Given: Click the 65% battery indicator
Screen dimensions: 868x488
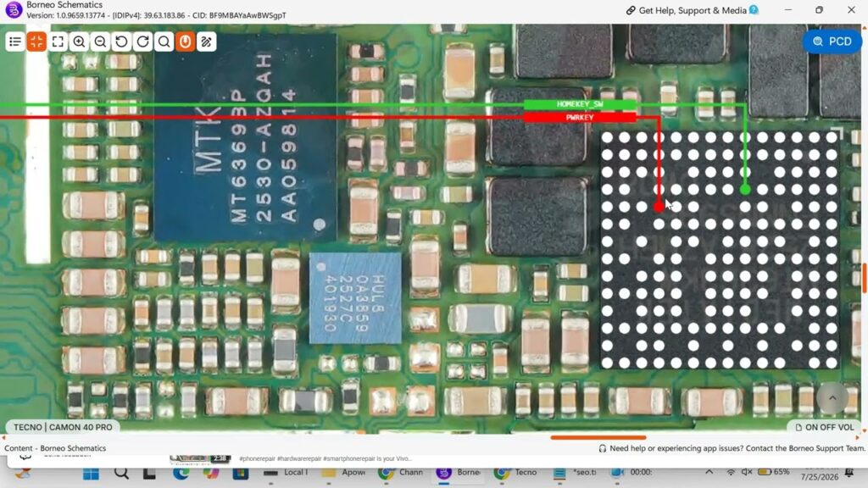Looking at the screenshot, I should (x=774, y=472).
